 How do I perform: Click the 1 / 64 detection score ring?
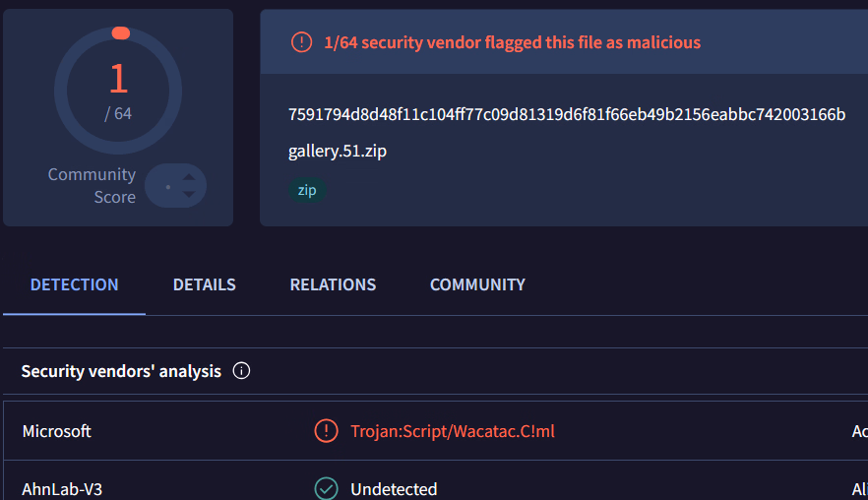(x=118, y=91)
